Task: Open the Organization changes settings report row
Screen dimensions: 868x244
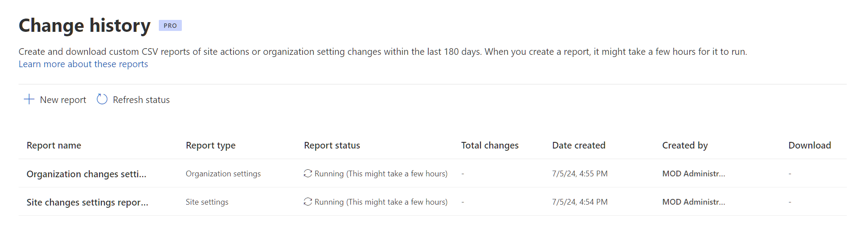Action: tap(86, 174)
